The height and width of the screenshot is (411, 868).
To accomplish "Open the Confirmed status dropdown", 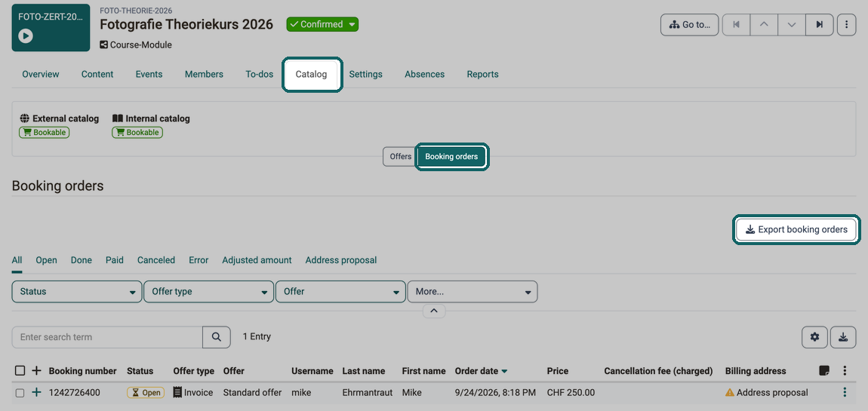I will [x=322, y=24].
